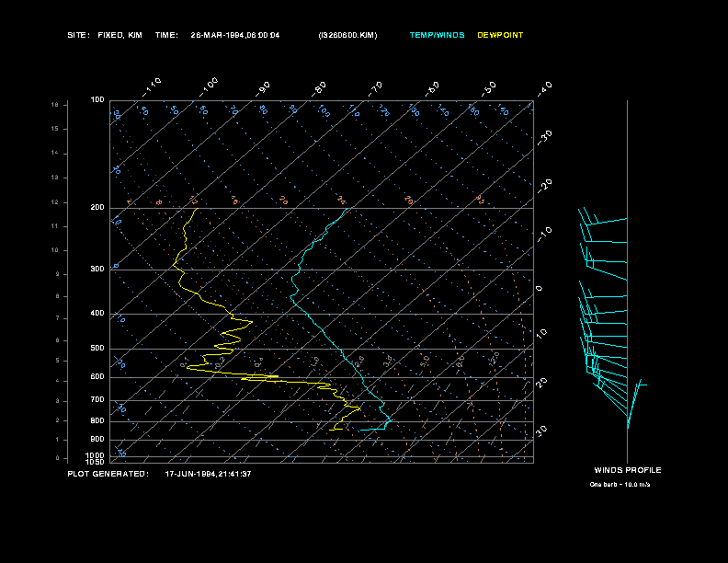728x563 pixels.
Task: Click the 20 temperature label on right edge
Action: pyautogui.click(x=541, y=383)
